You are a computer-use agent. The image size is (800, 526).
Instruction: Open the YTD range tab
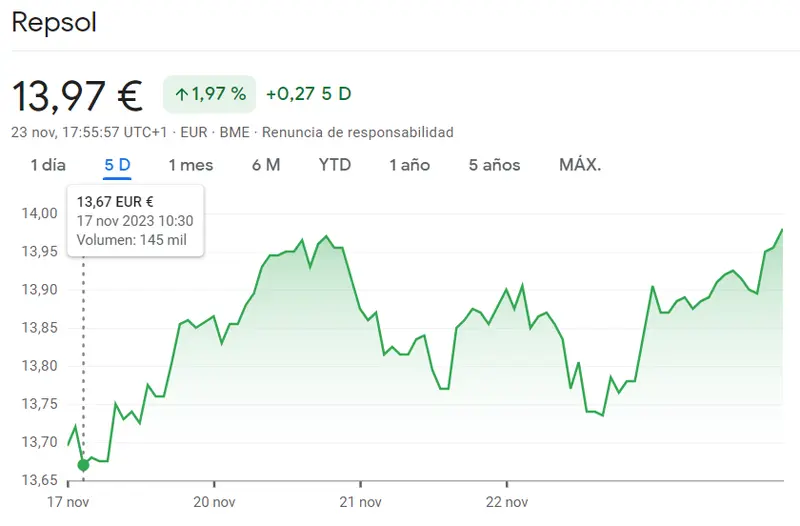coord(335,165)
